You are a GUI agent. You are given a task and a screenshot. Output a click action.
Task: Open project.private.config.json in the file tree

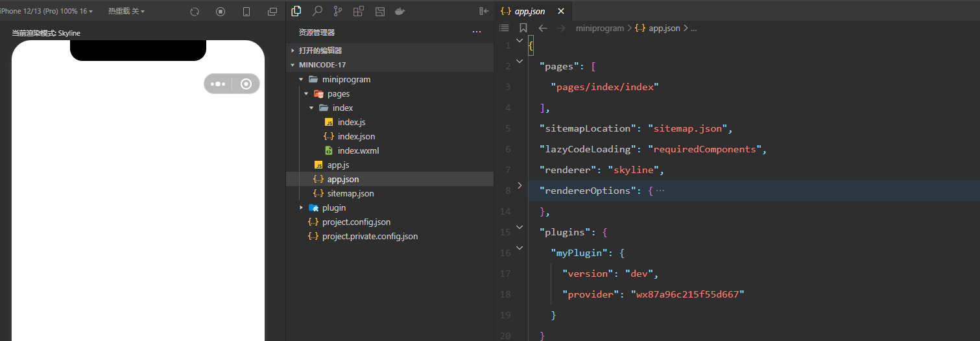tap(390, 236)
